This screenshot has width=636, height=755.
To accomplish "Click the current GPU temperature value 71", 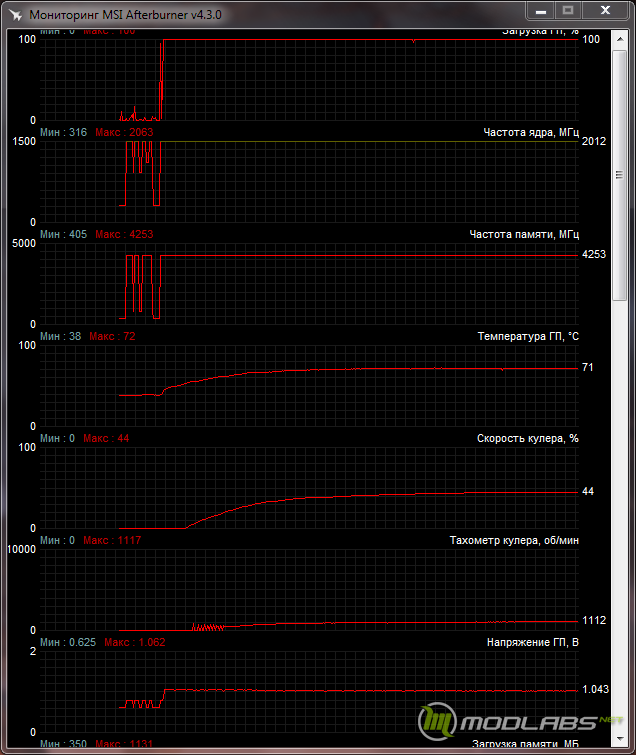I will pyautogui.click(x=588, y=368).
